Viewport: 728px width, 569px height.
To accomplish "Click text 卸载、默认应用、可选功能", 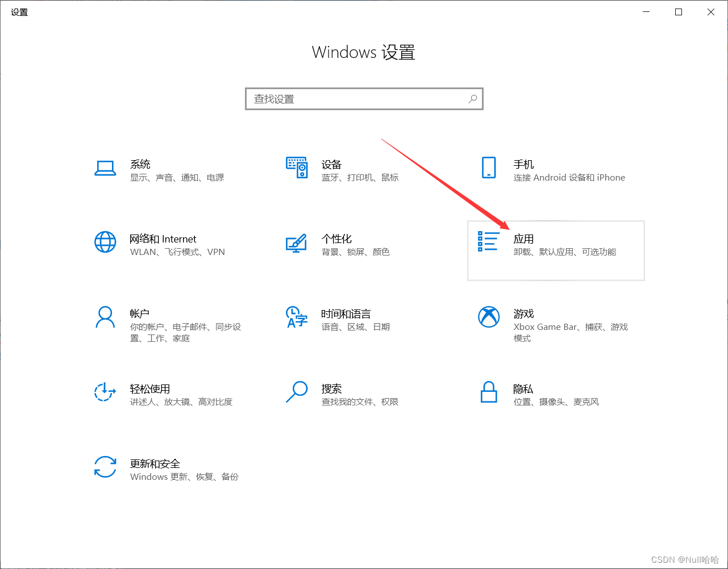I will tap(565, 252).
